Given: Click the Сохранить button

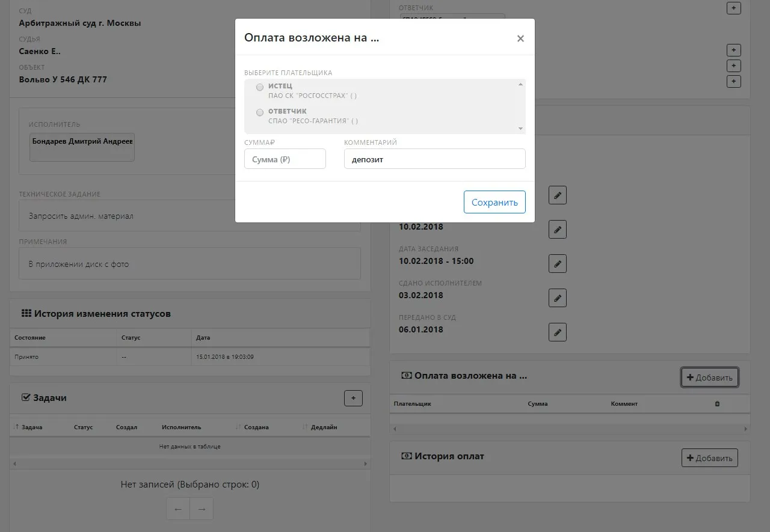Looking at the screenshot, I should [x=494, y=202].
